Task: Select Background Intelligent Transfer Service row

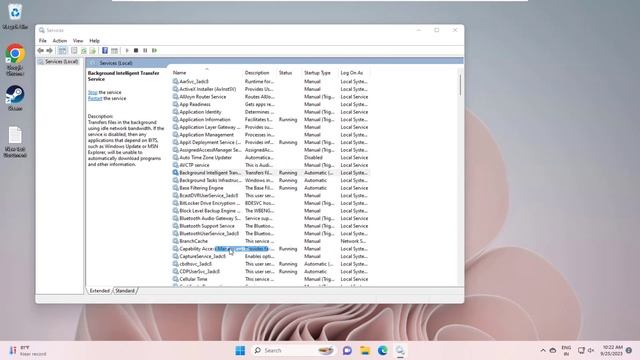Action: (x=270, y=173)
